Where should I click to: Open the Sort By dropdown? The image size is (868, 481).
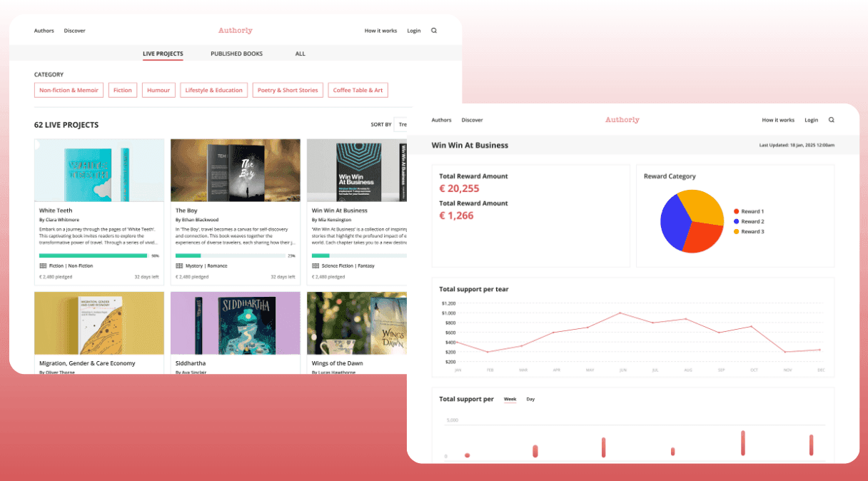(x=401, y=124)
